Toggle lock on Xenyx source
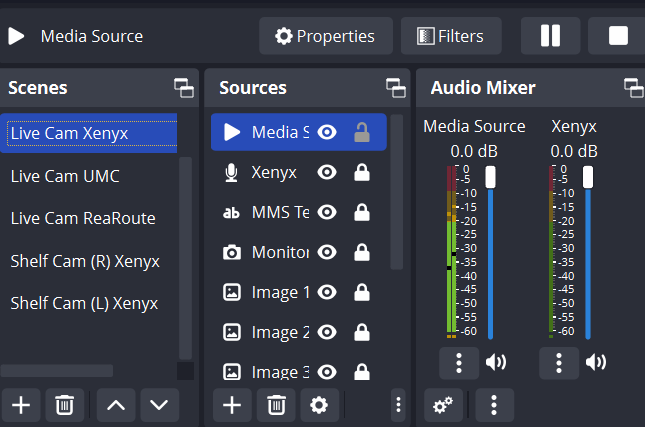This screenshot has width=645, height=427. tap(362, 173)
